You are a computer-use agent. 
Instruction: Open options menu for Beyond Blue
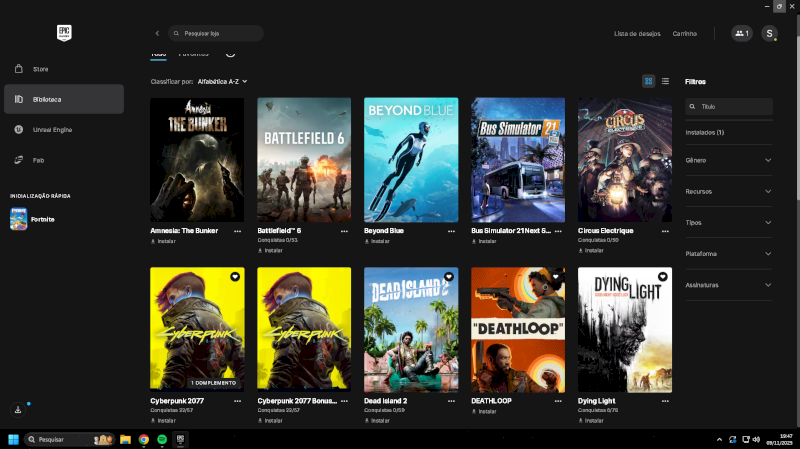(452, 231)
